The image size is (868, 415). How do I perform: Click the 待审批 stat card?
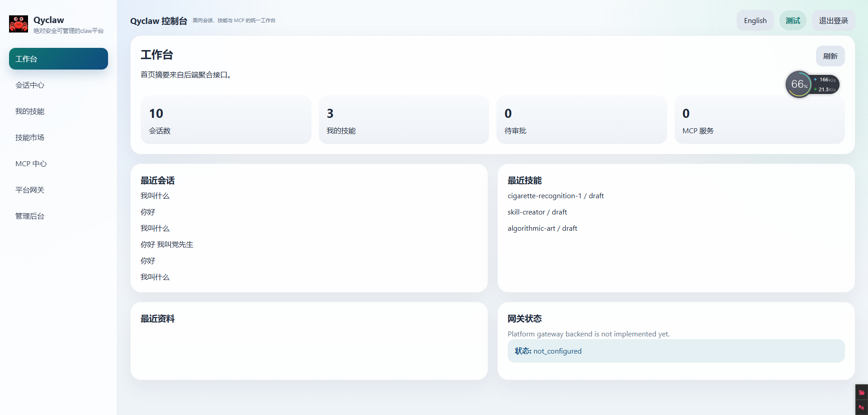click(581, 120)
